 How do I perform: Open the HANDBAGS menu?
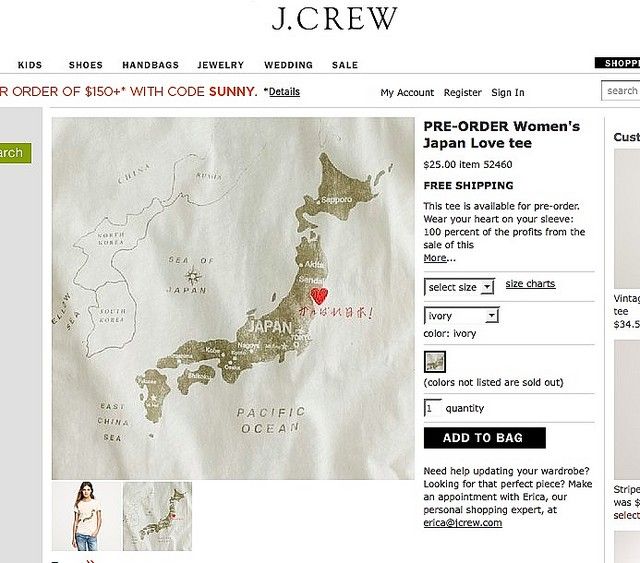(151, 65)
